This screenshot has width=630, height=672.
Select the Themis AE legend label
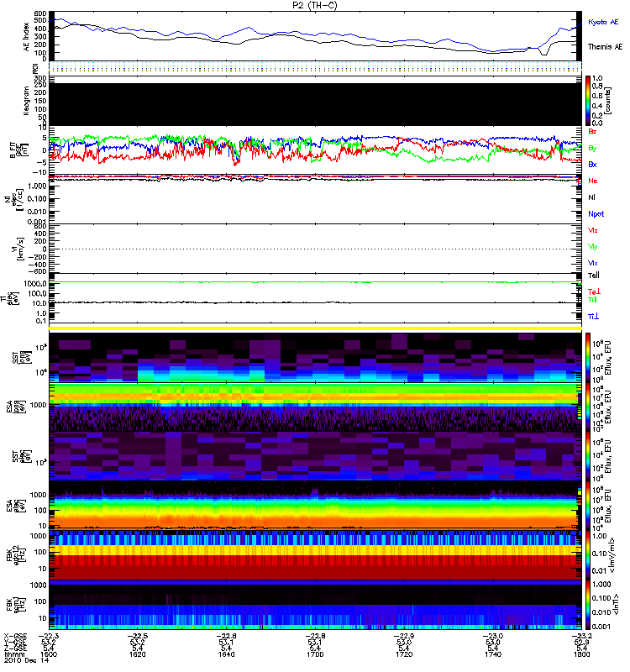click(605, 47)
